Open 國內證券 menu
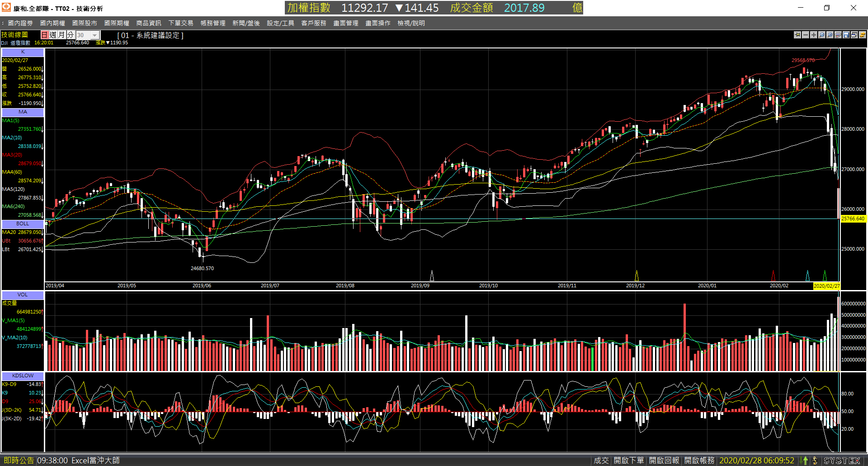Viewport: 868px width, 466px height. point(20,23)
